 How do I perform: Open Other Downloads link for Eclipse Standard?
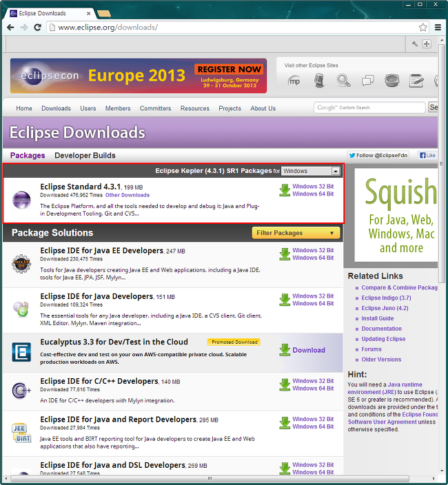click(128, 195)
